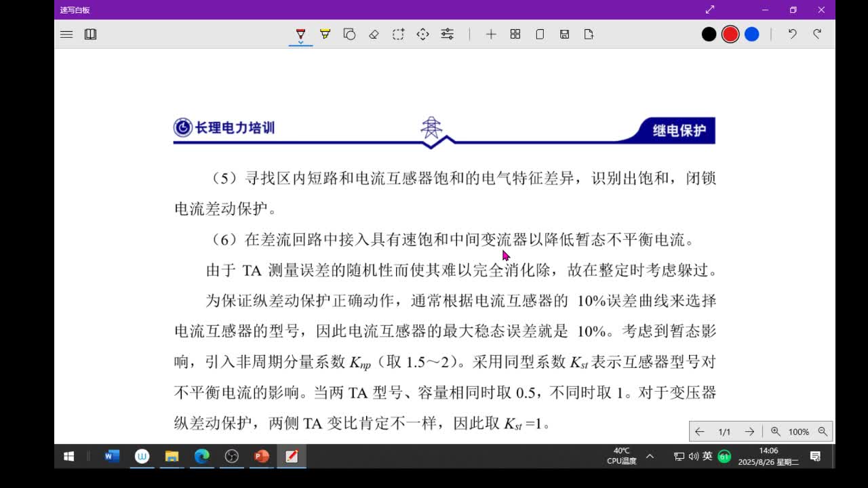
Task: Zoom out the whiteboard
Action: [x=823, y=432]
